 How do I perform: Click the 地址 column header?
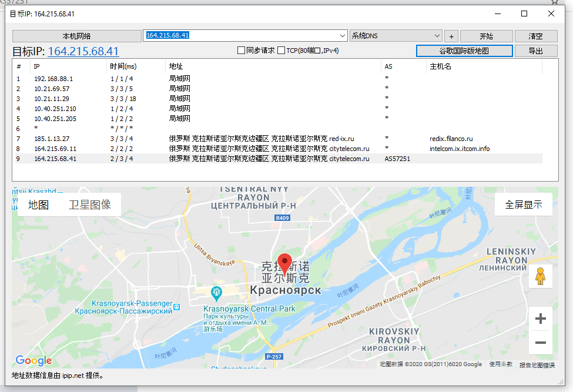[x=273, y=66]
